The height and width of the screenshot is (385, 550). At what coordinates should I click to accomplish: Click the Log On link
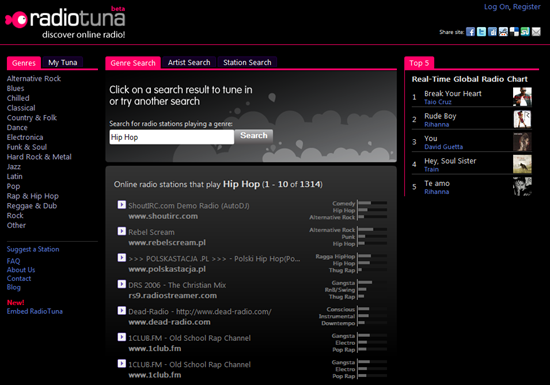[497, 7]
